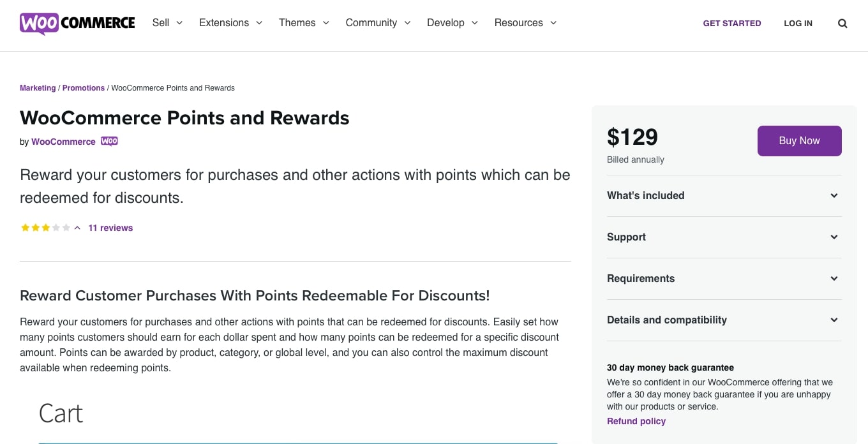Open the Themes menu
Image resolution: width=868 pixels, height=444 pixels.
(x=304, y=23)
